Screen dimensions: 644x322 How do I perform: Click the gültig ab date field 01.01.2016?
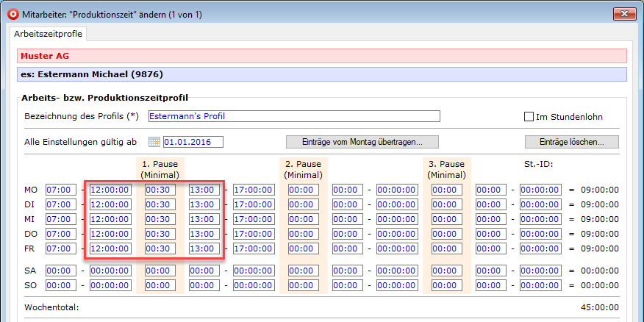193,142
